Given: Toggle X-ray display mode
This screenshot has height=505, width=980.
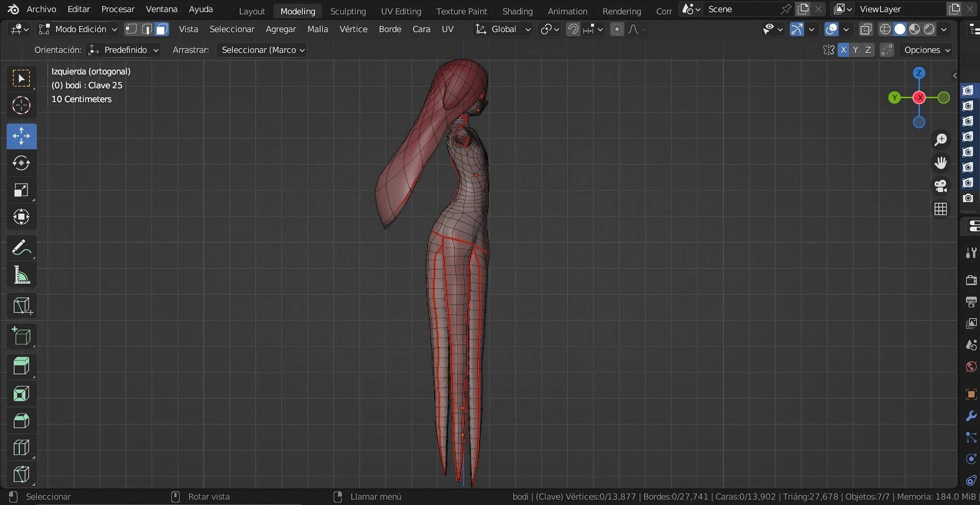Looking at the screenshot, I should tap(866, 30).
